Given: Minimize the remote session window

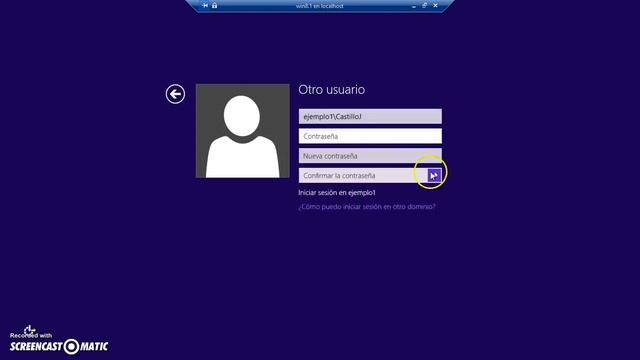Looking at the screenshot, I should [x=414, y=6].
